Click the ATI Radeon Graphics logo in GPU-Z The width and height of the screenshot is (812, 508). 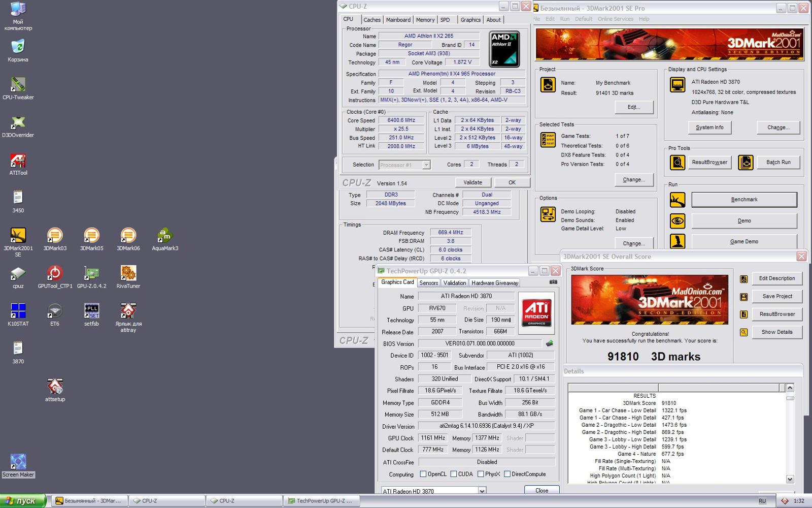coord(536,313)
